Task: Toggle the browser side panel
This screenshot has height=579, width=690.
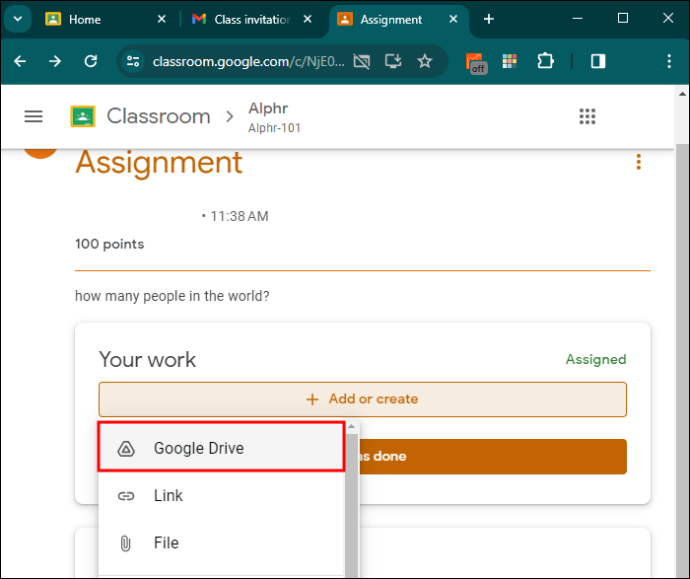Action: tap(598, 61)
